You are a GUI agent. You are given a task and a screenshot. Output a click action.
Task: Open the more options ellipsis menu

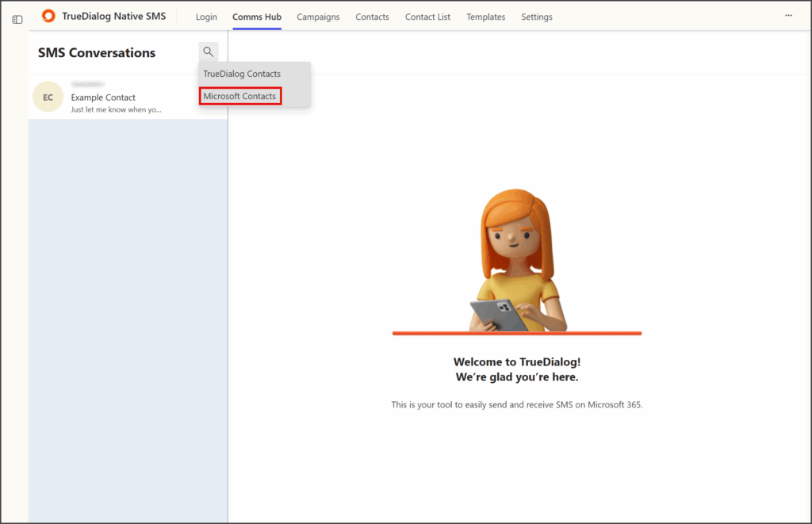tap(788, 16)
